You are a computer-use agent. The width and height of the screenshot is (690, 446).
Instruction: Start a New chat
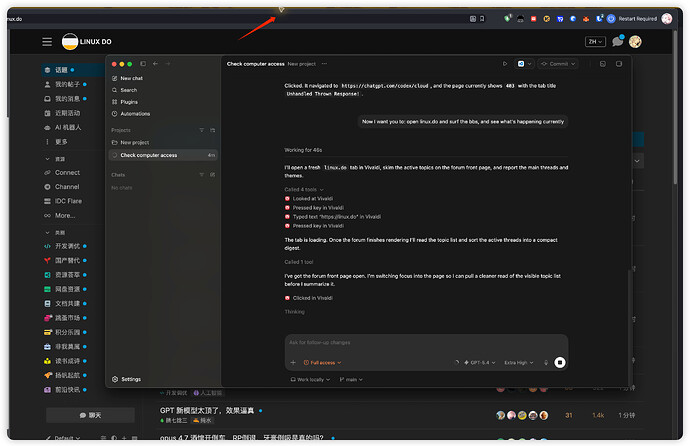132,78
